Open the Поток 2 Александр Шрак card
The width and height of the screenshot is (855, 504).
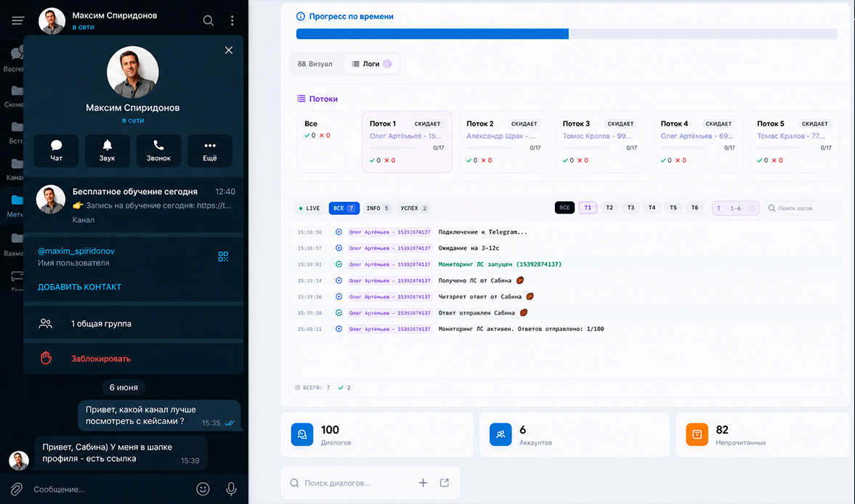pos(503,142)
